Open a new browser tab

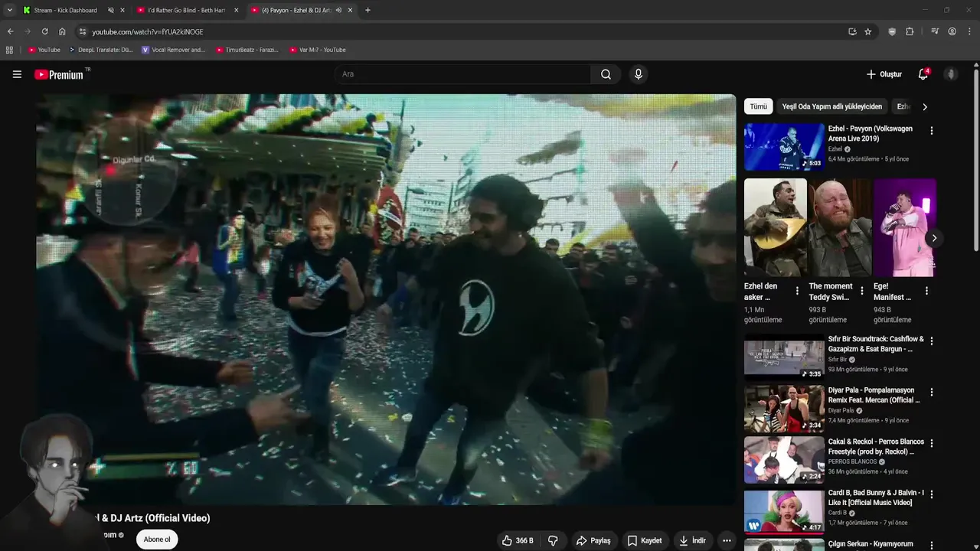click(367, 10)
